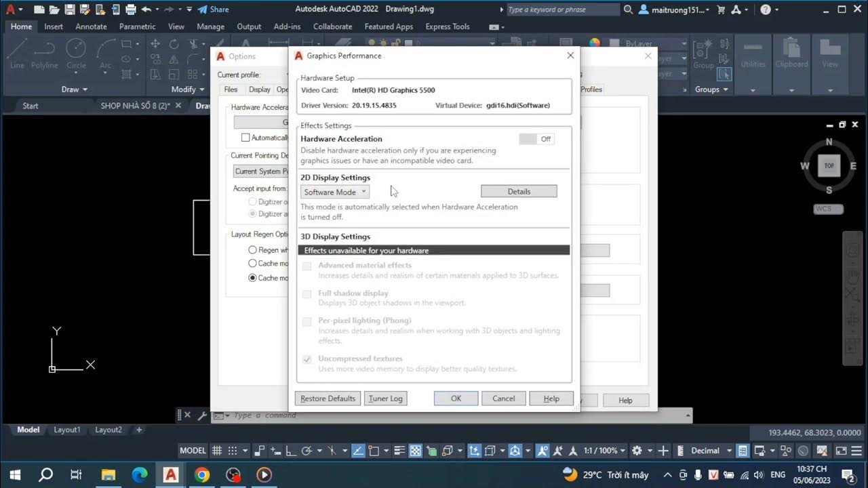Viewport: 868px width, 488px height.
Task: Open the Software Mode dropdown
Action: (335, 192)
